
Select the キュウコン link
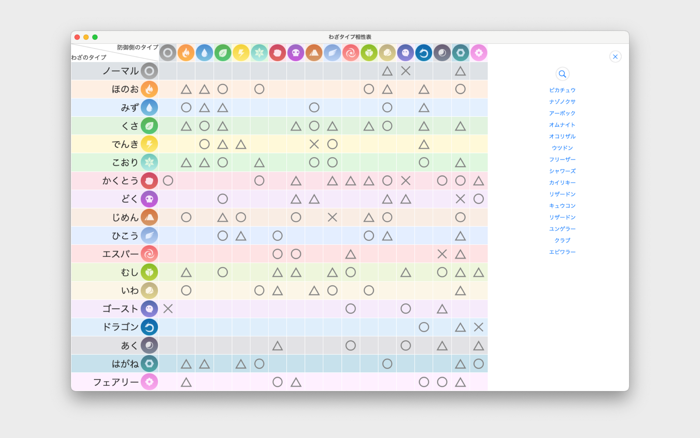[562, 206]
